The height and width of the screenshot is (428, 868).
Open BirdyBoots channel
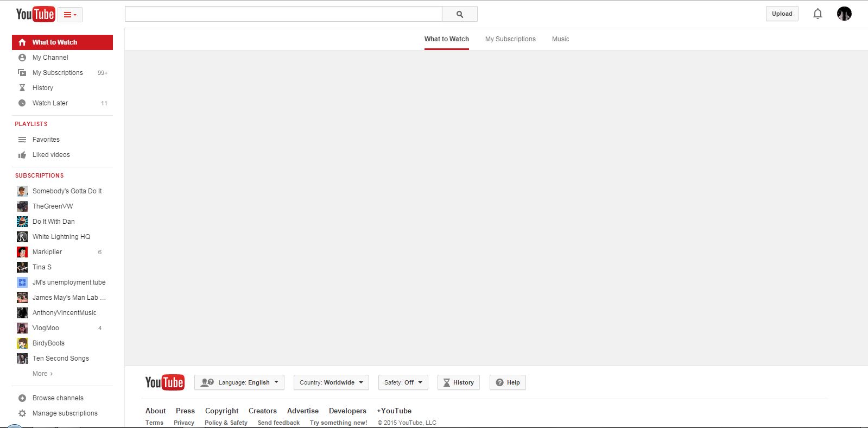click(62, 343)
